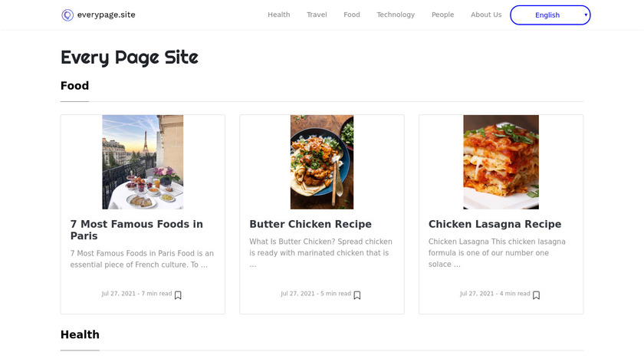Bookmark the Chicken Lasagna Recipe article
The image size is (644, 362).
coord(537,295)
